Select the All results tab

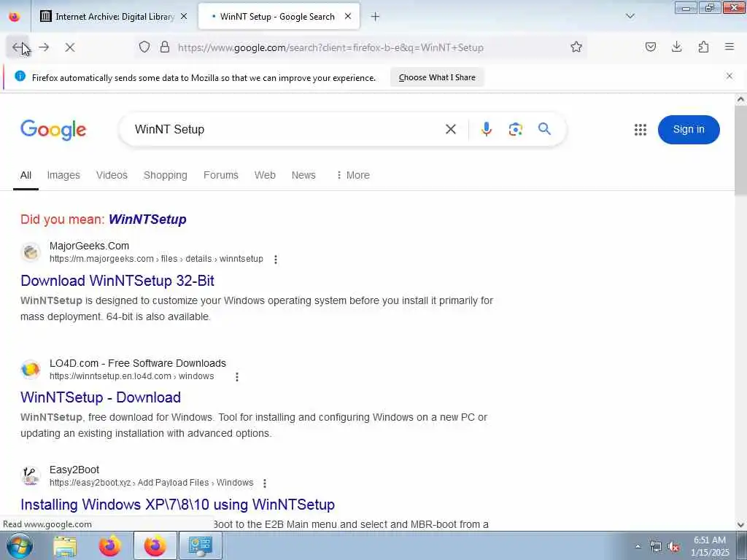coord(26,175)
